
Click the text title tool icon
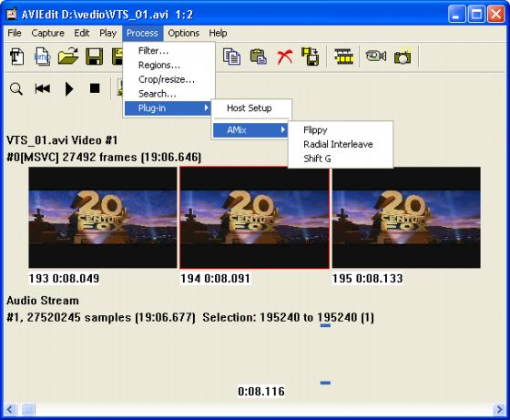16,56
